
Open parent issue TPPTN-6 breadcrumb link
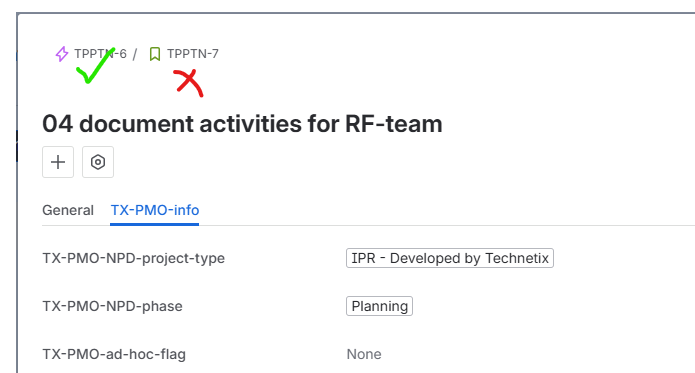(x=100, y=54)
